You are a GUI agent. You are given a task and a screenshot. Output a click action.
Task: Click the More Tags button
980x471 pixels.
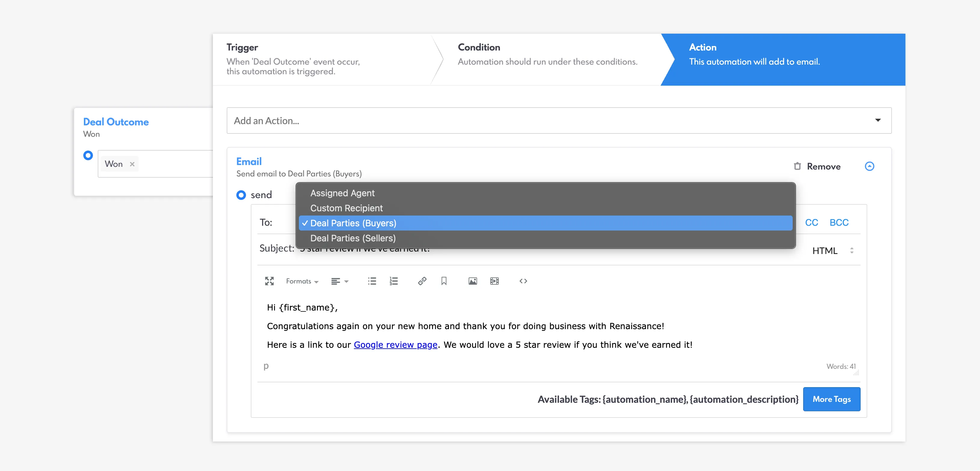831,399
